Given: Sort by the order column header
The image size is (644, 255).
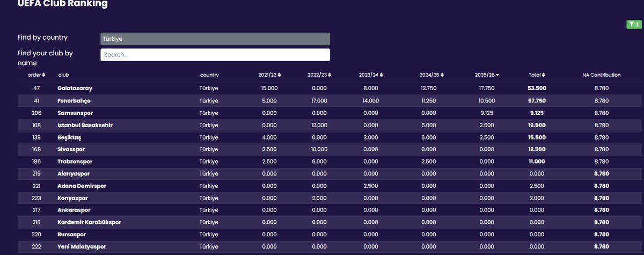Looking at the screenshot, I should [36, 75].
